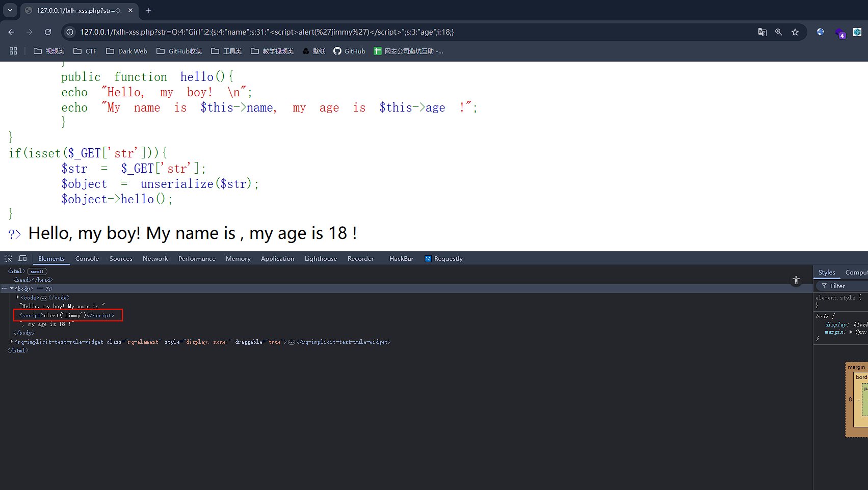
Task: Select the ", my age is 18 !" text node
Action: pyautogui.click(x=47, y=324)
